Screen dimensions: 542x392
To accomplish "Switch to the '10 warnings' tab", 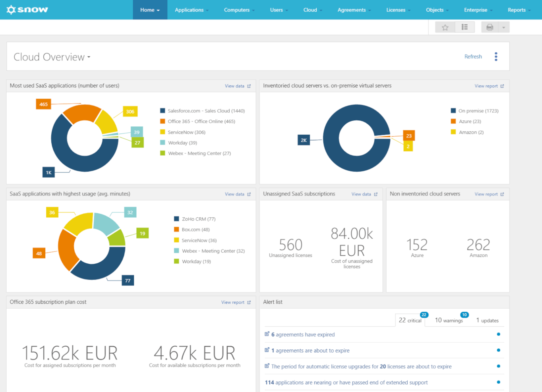I will point(449,320).
